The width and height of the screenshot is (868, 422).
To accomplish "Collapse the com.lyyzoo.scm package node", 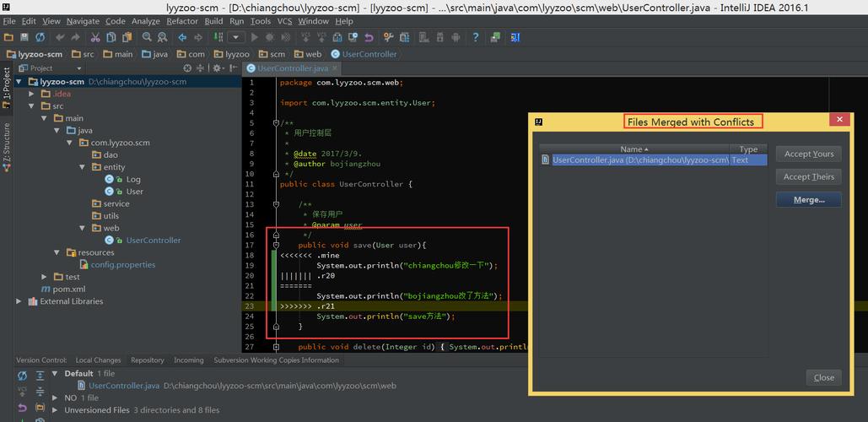I will tap(71, 143).
